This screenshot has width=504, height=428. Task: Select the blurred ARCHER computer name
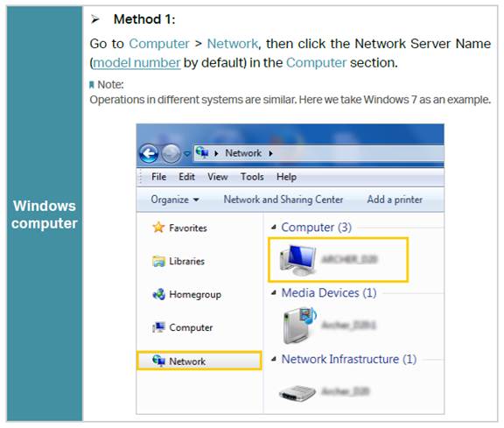pos(349,259)
